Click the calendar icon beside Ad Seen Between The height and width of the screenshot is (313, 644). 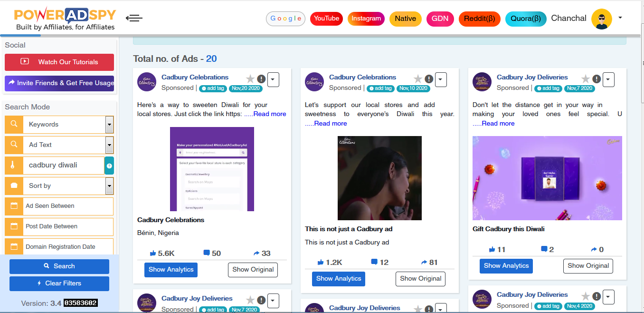14,206
